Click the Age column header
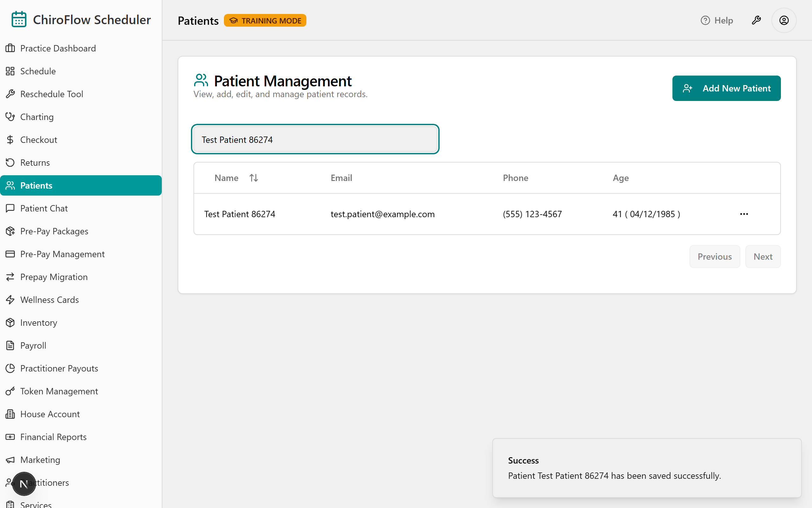The width and height of the screenshot is (812, 508). coord(621,178)
